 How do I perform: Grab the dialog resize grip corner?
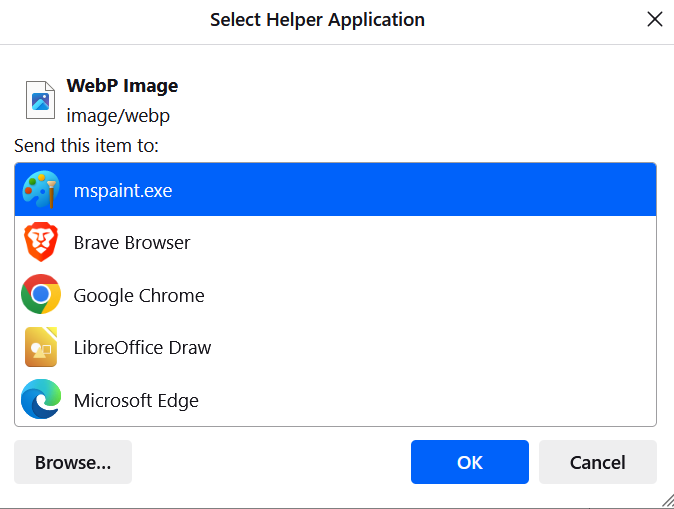668,501
